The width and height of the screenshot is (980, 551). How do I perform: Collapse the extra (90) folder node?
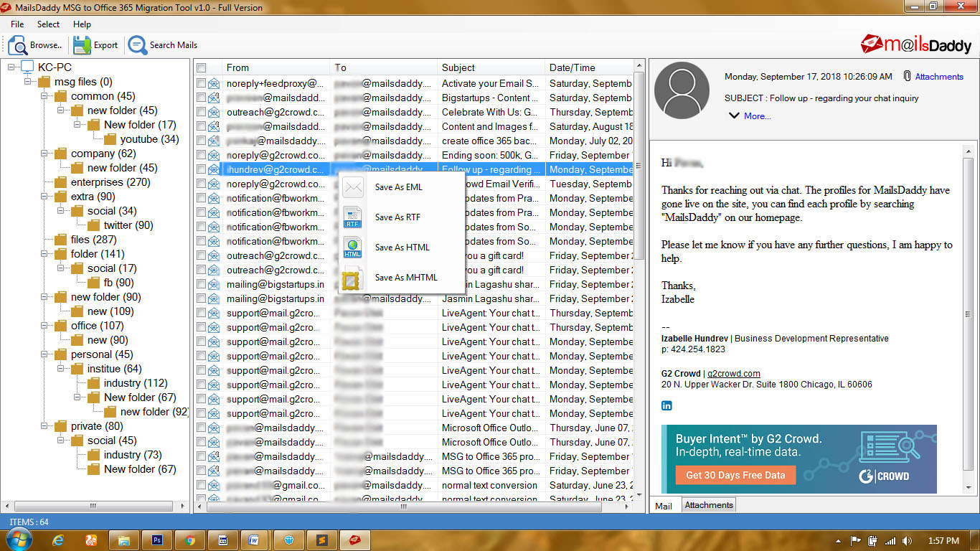[x=44, y=197]
